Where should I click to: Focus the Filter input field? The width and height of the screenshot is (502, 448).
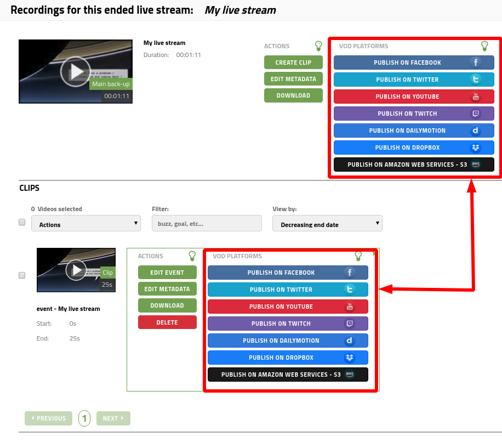coord(207,223)
